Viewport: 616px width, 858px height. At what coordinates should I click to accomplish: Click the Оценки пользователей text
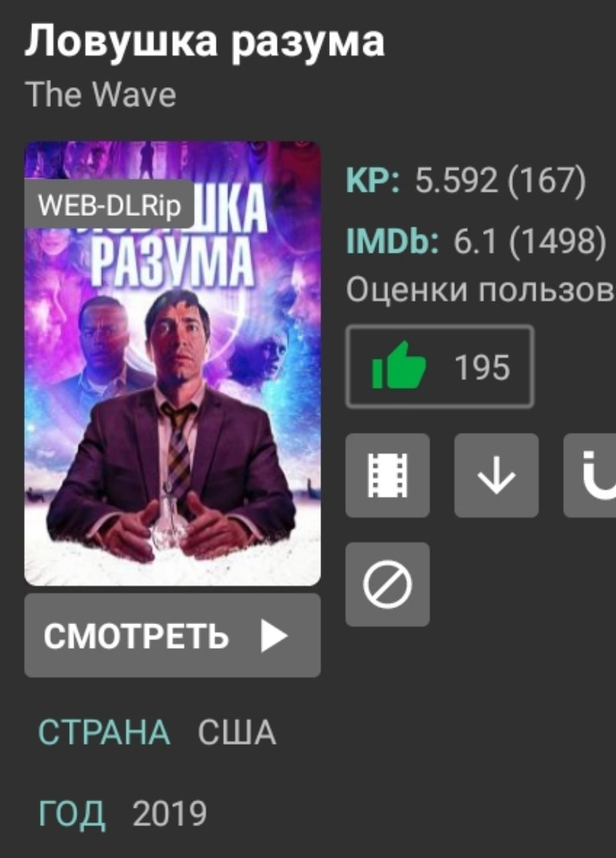pos(481,290)
